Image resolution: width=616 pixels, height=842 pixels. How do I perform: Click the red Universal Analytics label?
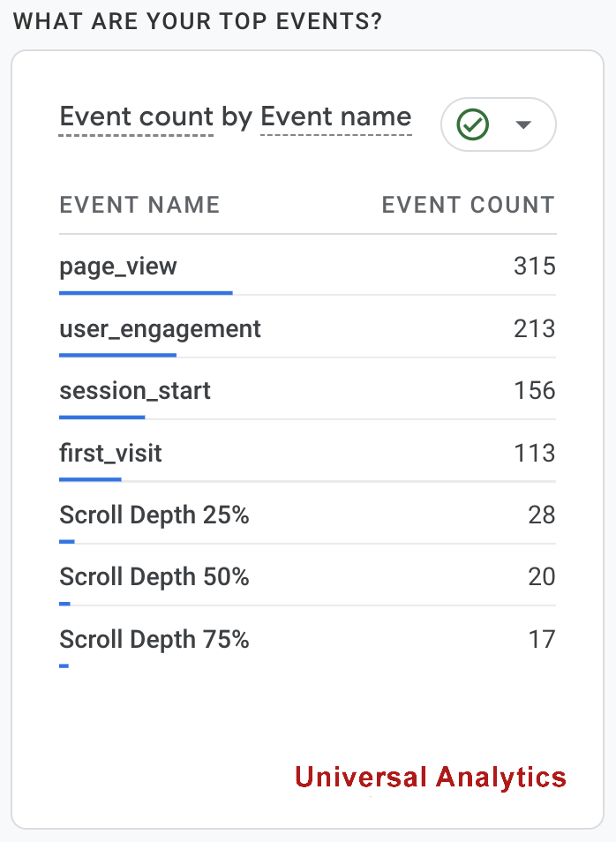click(430, 777)
